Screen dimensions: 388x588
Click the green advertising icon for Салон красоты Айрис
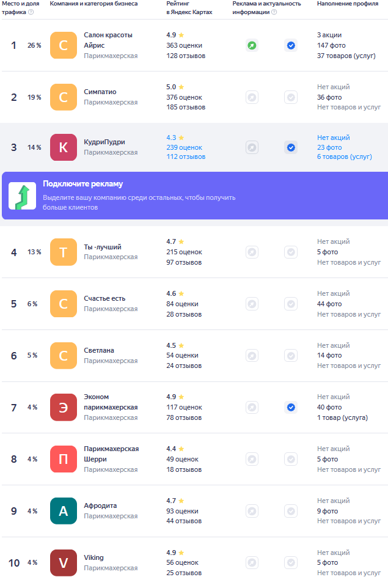click(252, 46)
